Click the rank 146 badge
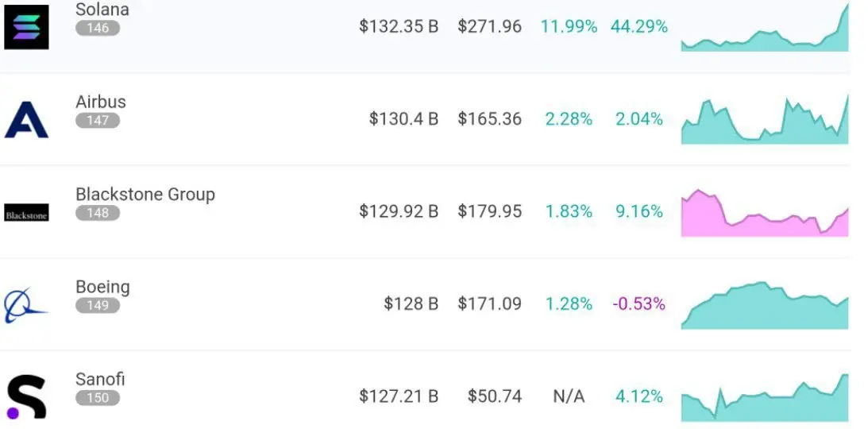 (x=98, y=28)
